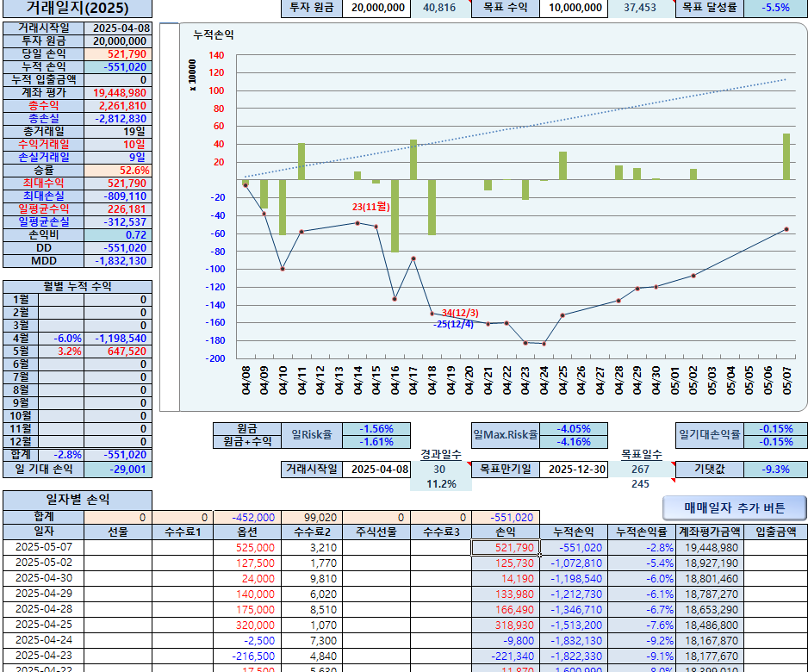Image resolution: width=808 pixels, height=672 pixels.
Task: Click the 4월 monthly profit -1,198,540
Action: [x=118, y=338]
